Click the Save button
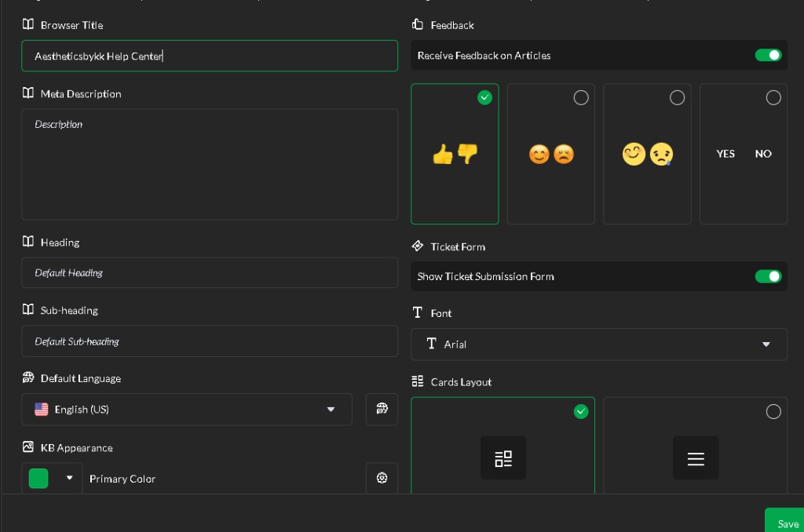The image size is (804, 532). tap(784, 520)
